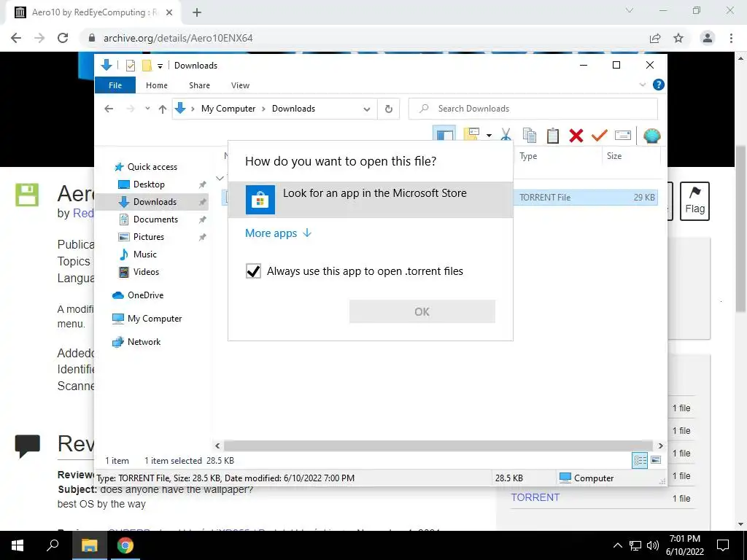Viewport: 747px width, 560px height.
Task: Bookmark this page with the star icon
Action: [x=678, y=38]
